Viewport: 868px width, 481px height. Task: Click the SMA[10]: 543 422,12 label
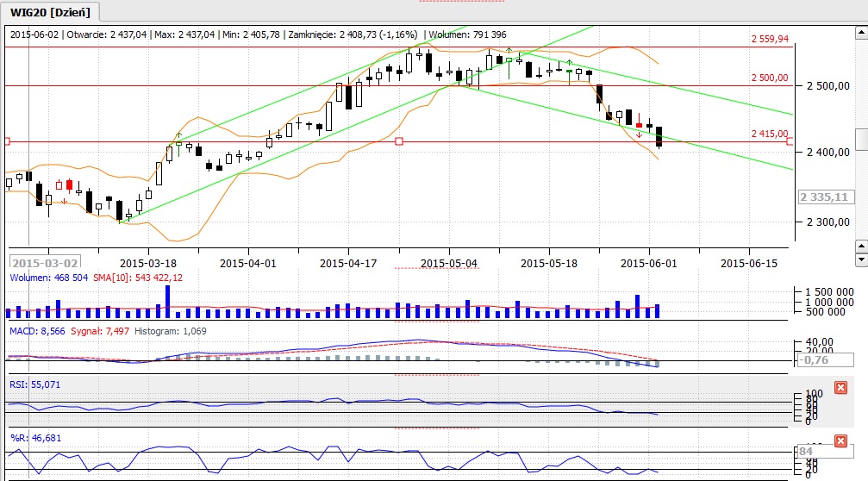[138, 278]
